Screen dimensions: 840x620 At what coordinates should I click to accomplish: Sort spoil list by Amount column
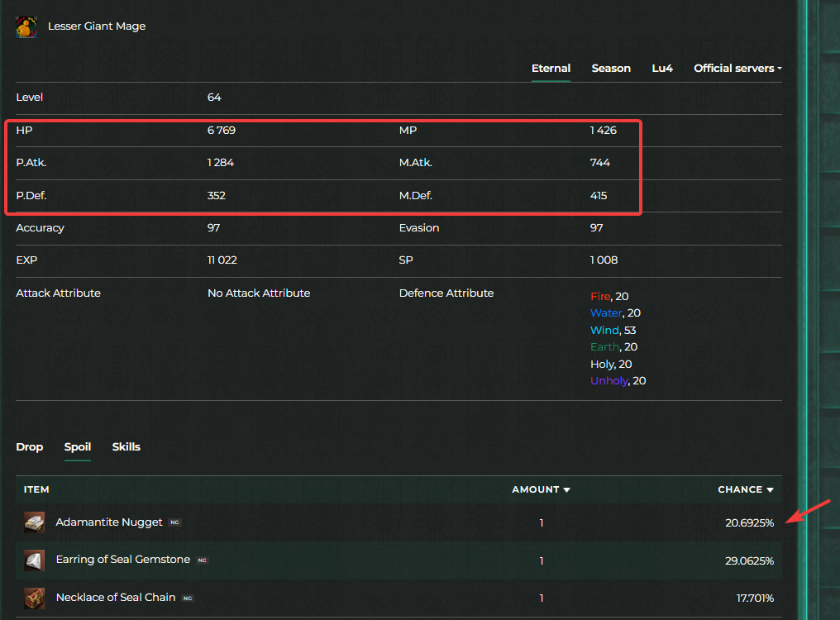541,489
